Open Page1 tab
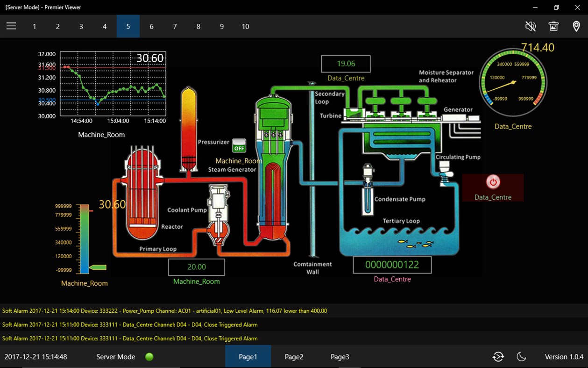Screen dimensions: 588x368 pyautogui.click(x=248, y=357)
